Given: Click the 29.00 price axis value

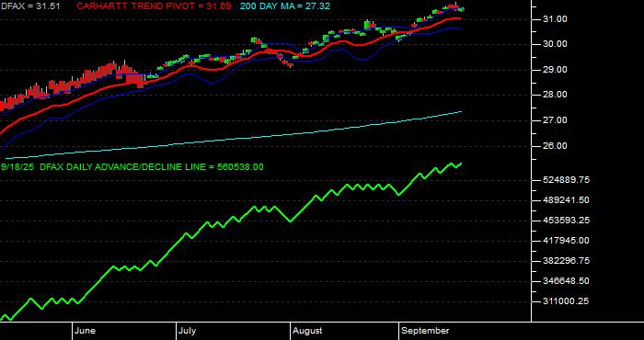Looking at the screenshot, I should tap(556, 70).
